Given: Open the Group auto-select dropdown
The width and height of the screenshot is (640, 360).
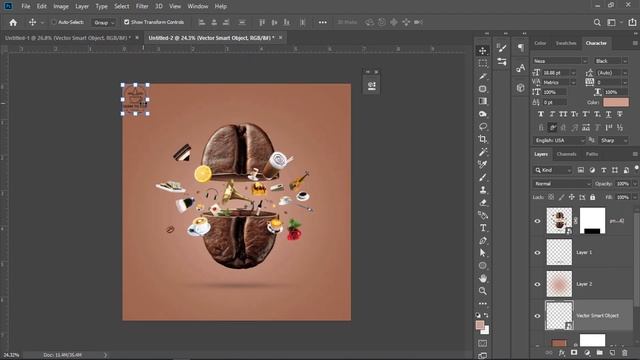Looking at the screenshot, I should point(104,22).
